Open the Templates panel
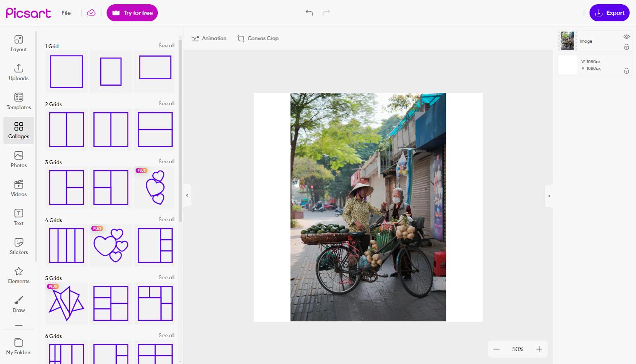Screen dimensions: 636x364 pos(18,101)
